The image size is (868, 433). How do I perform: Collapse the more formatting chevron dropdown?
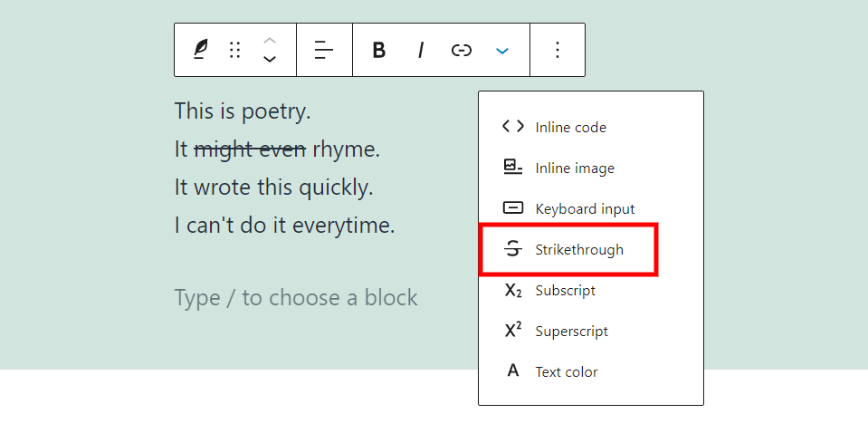[502, 51]
